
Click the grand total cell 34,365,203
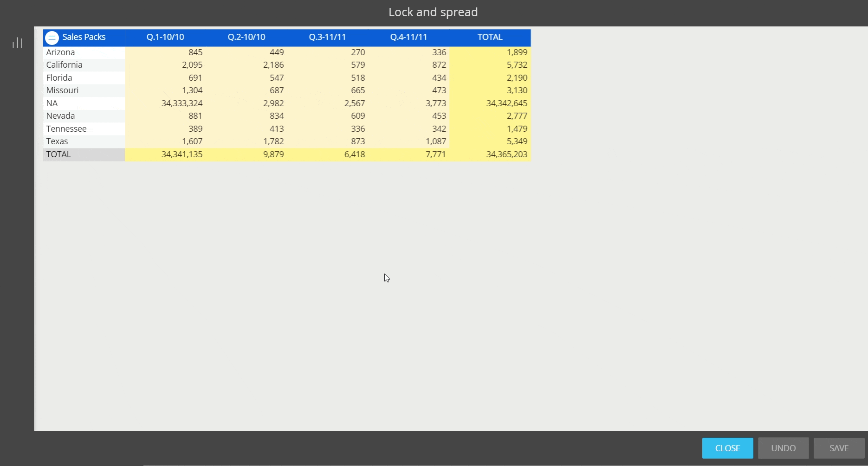506,154
